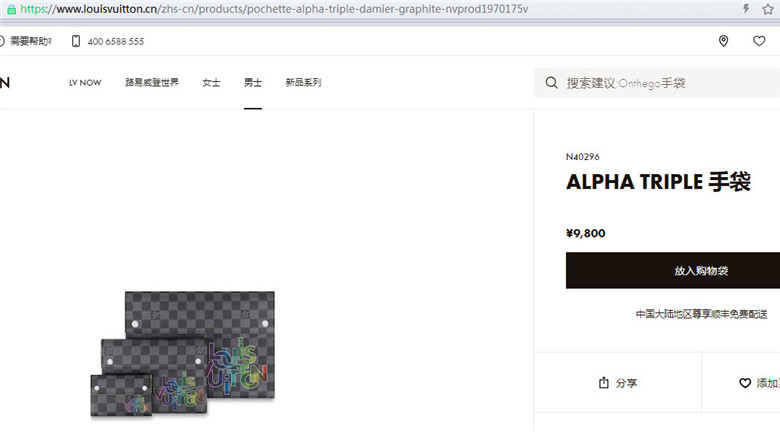Bookmark page with the star icon
The height and width of the screenshot is (432, 780).
tap(768, 9)
